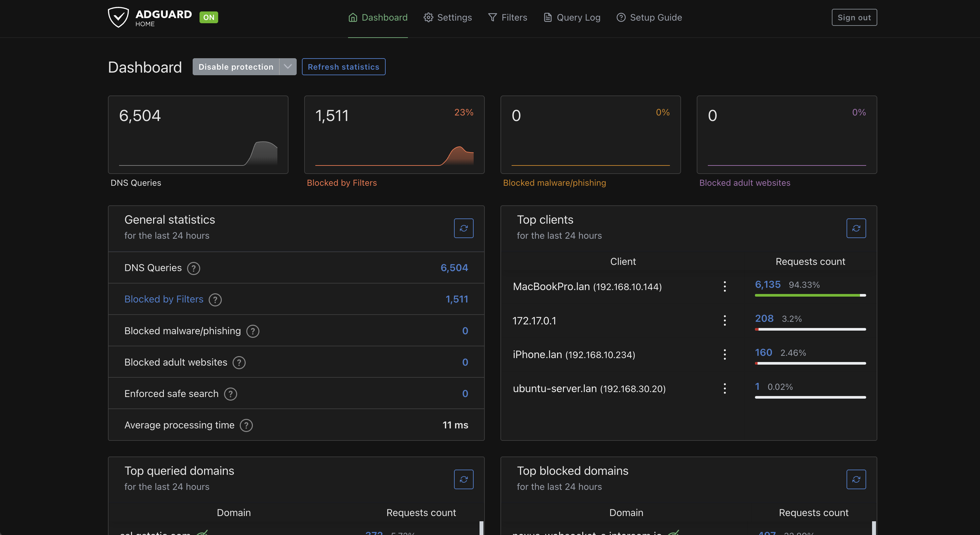
Task: Click the enforced safe search count of 0
Action: [x=465, y=393]
